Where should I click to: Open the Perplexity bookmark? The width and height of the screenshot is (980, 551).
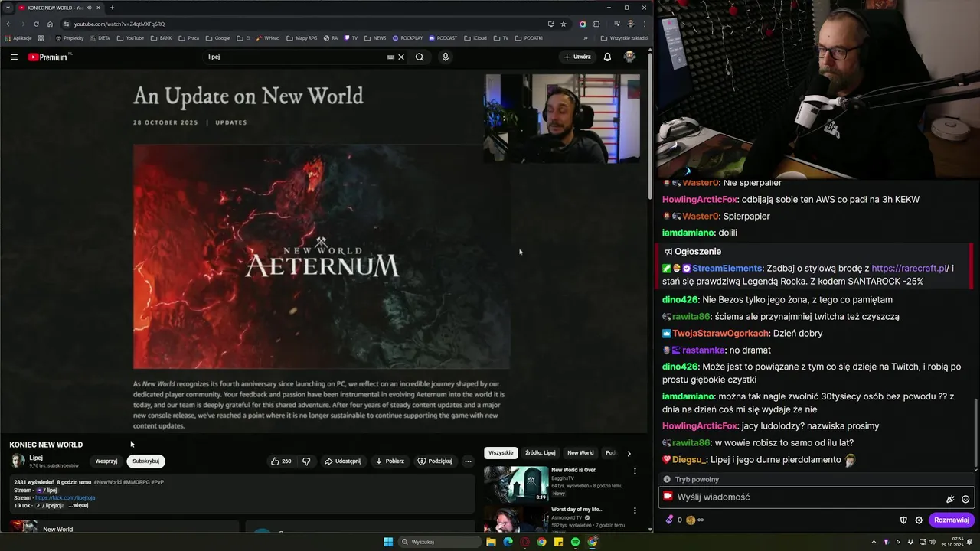(x=70, y=38)
